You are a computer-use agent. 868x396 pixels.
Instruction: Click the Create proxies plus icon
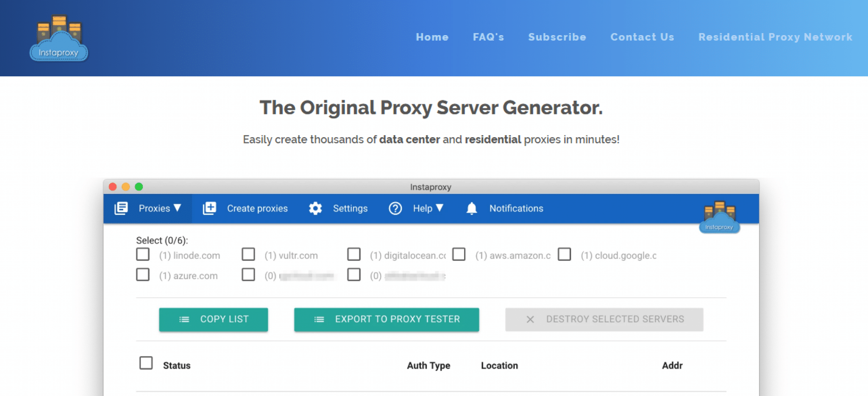(x=209, y=208)
